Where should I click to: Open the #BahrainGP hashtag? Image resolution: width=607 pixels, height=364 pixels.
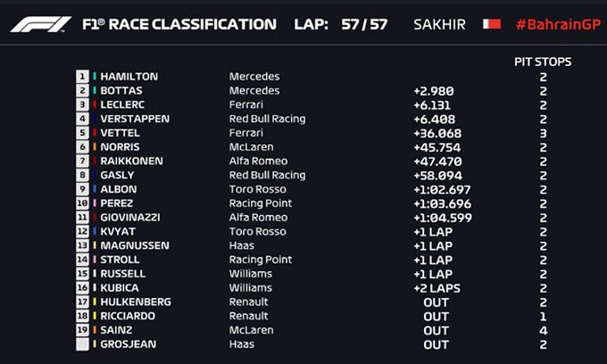(x=558, y=24)
